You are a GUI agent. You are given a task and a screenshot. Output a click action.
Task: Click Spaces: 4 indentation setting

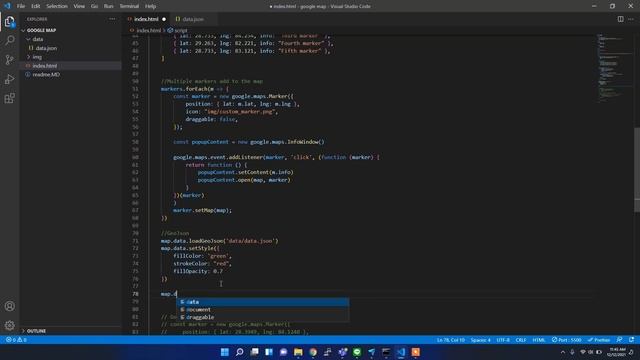(480, 340)
